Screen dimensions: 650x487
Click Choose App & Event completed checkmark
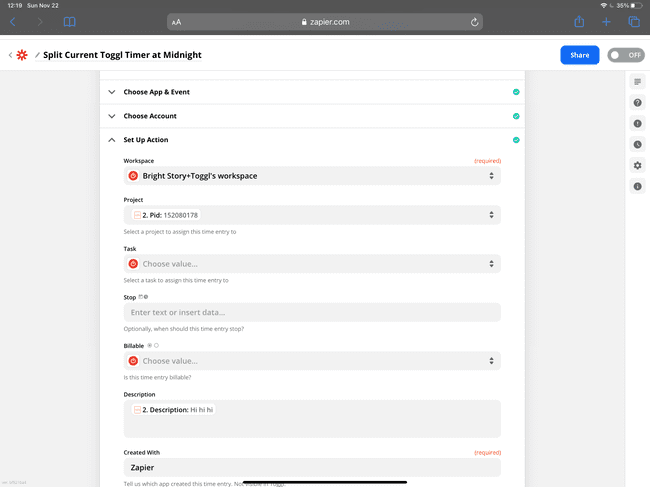coord(516,92)
